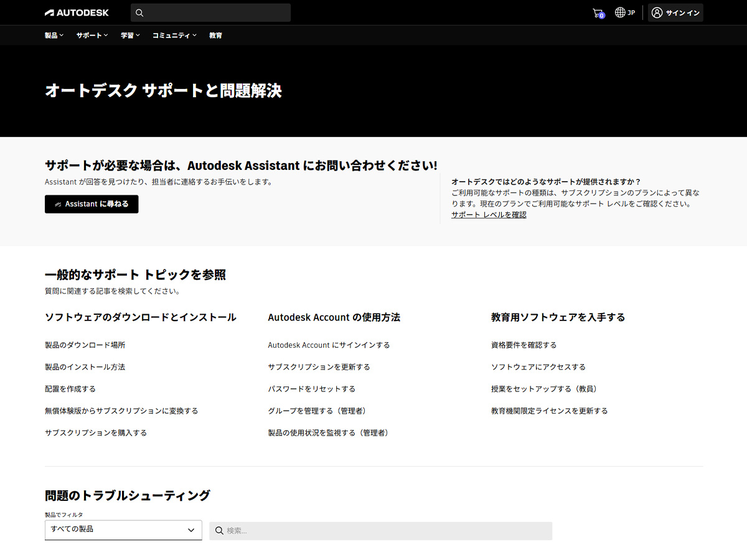Click the Assistant icon on the black button
Viewport: 747px width, 560px height.
coord(57,203)
